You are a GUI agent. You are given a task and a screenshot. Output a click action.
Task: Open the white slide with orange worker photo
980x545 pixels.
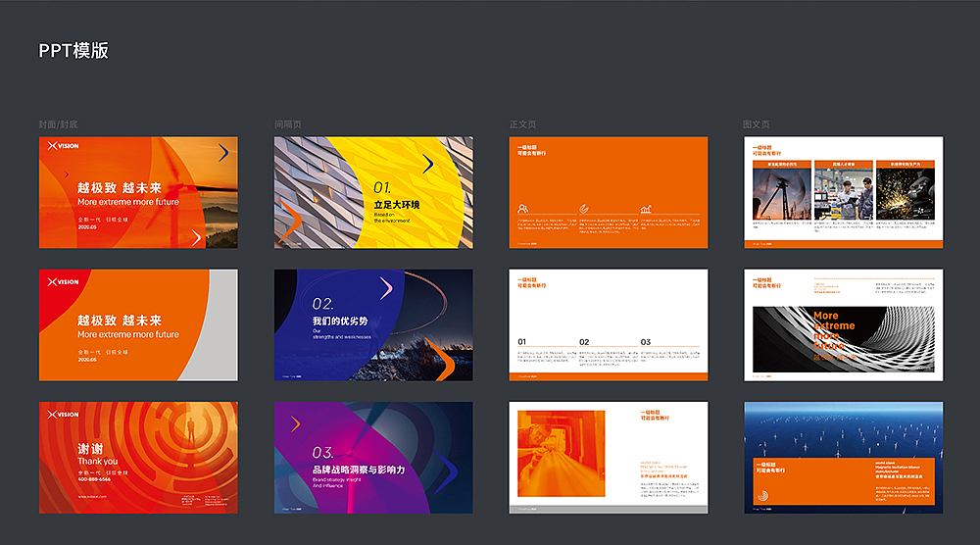[x=609, y=458]
